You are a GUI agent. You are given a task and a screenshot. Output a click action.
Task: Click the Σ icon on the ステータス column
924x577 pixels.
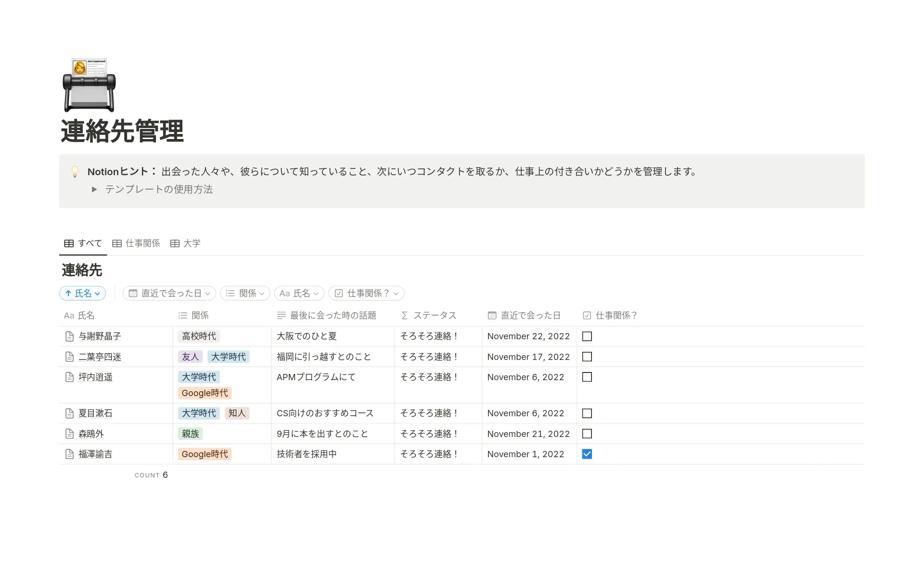(x=404, y=315)
